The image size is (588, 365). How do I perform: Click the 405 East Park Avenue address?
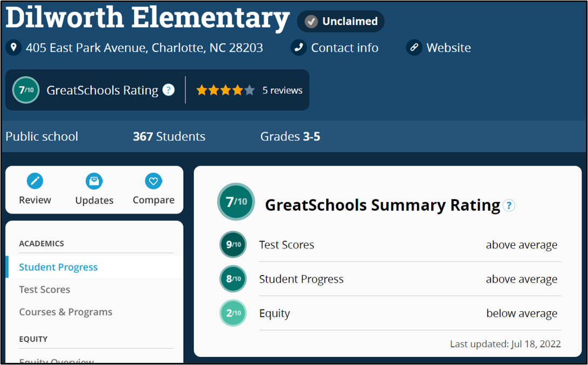pyautogui.click(x=144, y=47)
